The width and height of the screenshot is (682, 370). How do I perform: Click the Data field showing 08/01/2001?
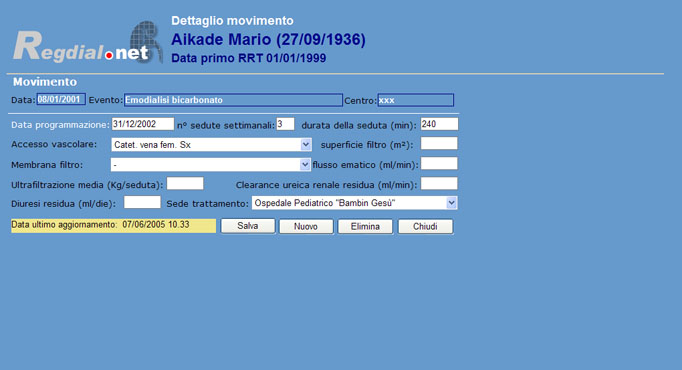(x=61, y=100)
